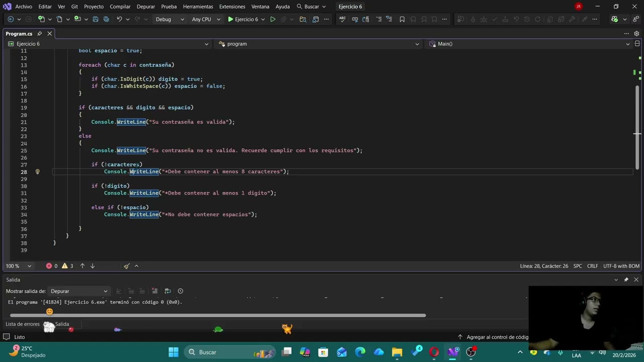Click the Windows Start button
The image size is (644, 362).
point(174,352)
